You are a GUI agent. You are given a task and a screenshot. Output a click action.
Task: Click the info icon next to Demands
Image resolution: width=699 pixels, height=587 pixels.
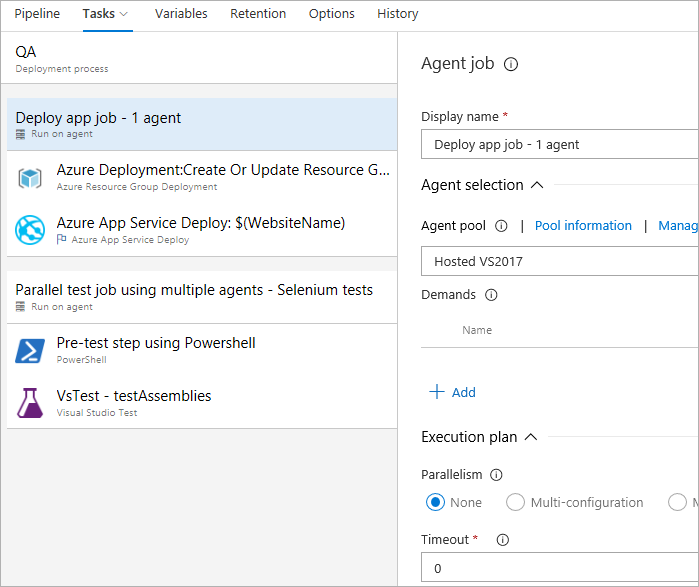click(x=491, y=295)
